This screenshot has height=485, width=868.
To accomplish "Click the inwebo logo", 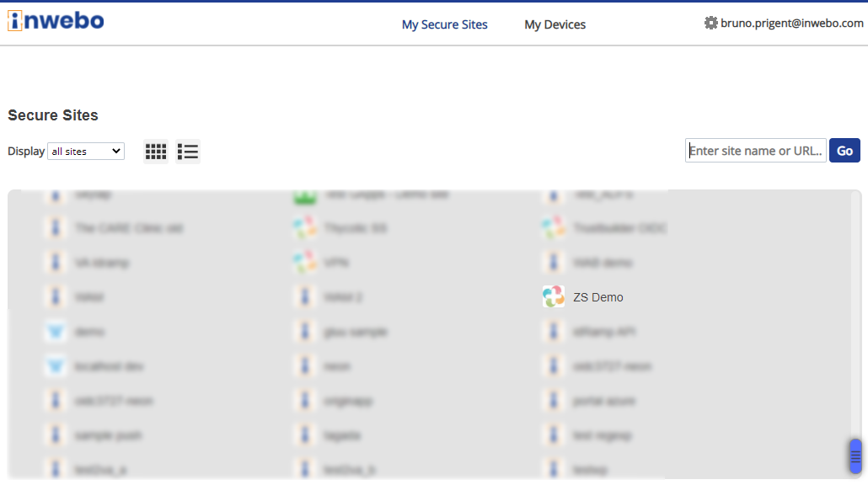I will (x=56, y=22).
